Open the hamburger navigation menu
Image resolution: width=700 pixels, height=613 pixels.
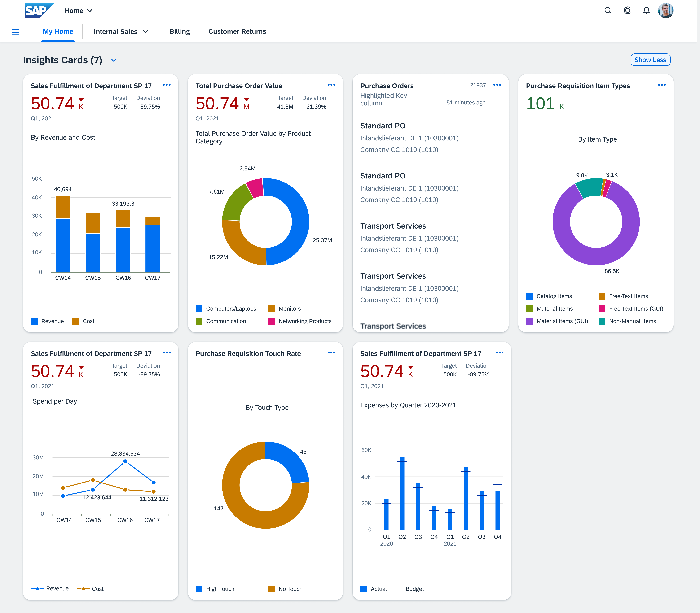pos(15,32)
